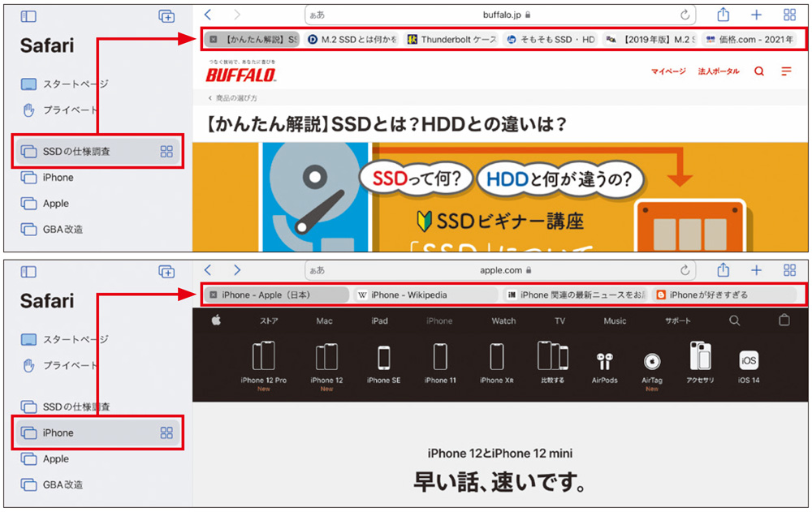Open the Share sheet in Safari toolbar
Screen dimensions: 812x512
click(723, 15)
